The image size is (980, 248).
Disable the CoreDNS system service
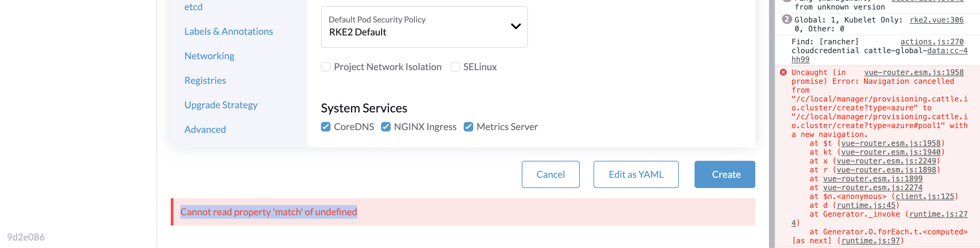326,126
